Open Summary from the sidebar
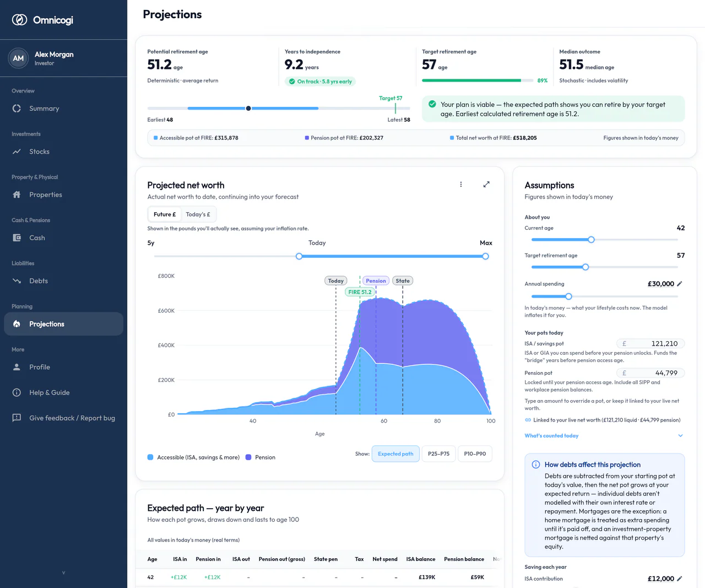Image resolution: width=705 pixels, height=588 pixels. point(63,109)
